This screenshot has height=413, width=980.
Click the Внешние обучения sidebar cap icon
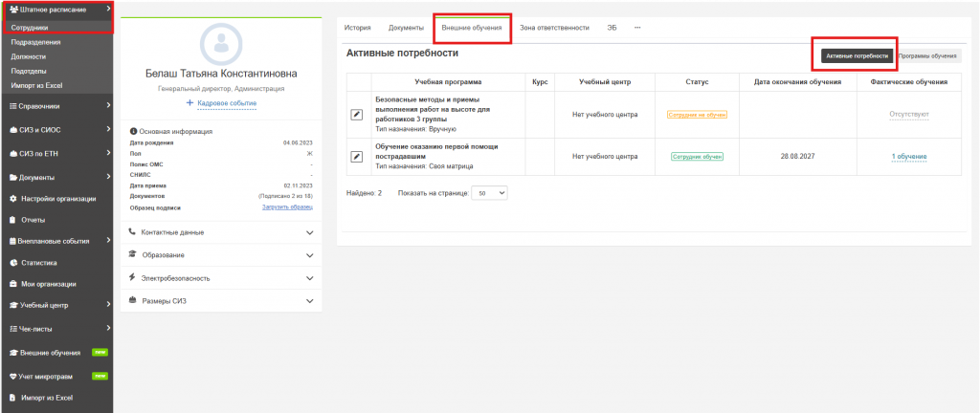pos(13,353)
